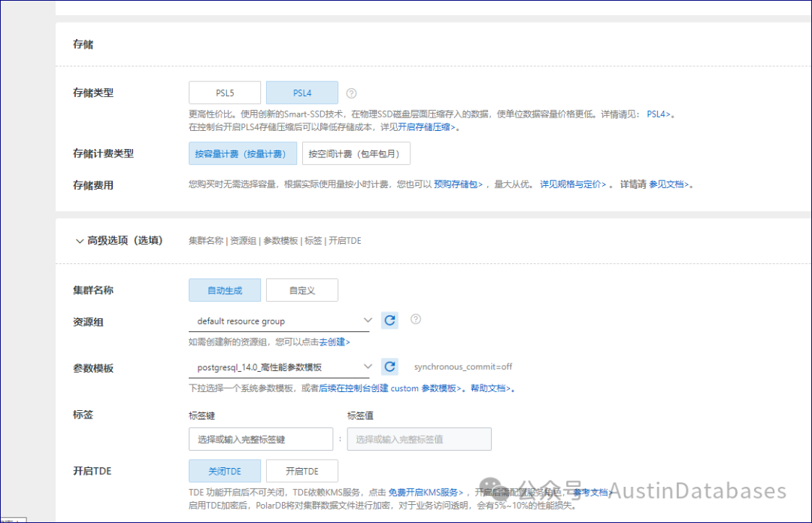Viewport: 812px width, 523px height.
Task: Open the storage type help icon
Action: click(x=351, y=93)
